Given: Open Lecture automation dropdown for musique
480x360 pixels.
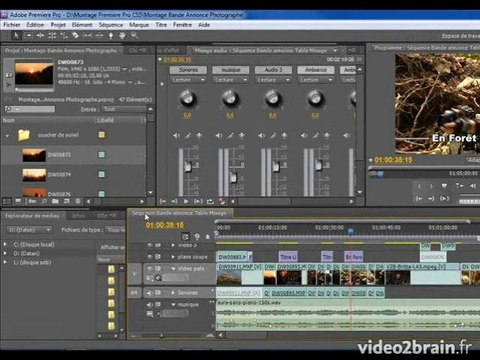Looking at the screenshot, I should pyautogui.click(x=231, y=80).
